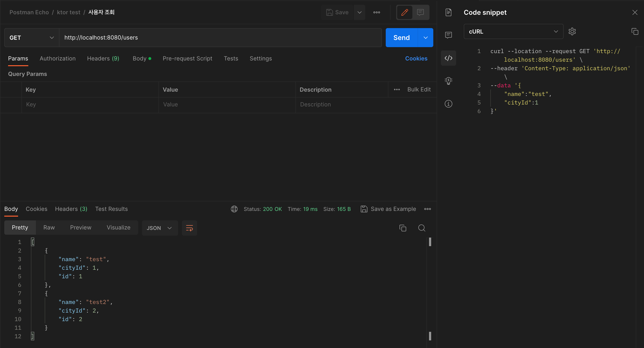Click the query param Key field
The width and height of the screenshot is (644, 348).
(90, 104)
